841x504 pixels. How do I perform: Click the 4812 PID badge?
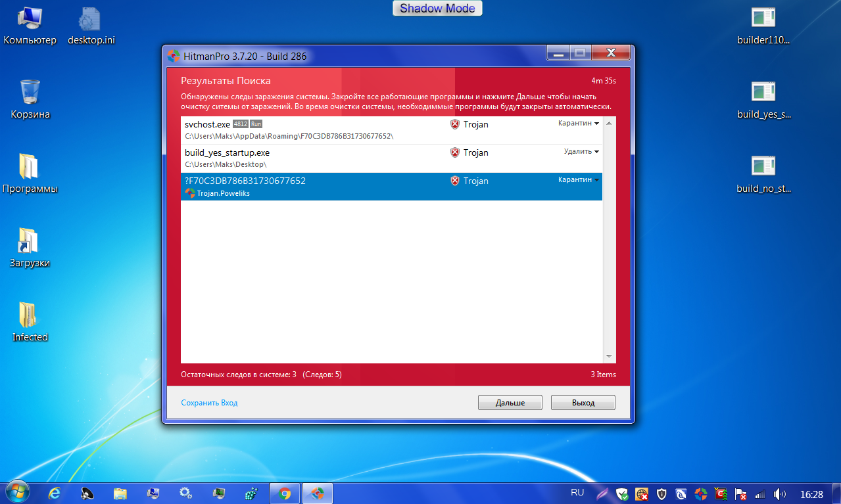click(x=240, y=124)
